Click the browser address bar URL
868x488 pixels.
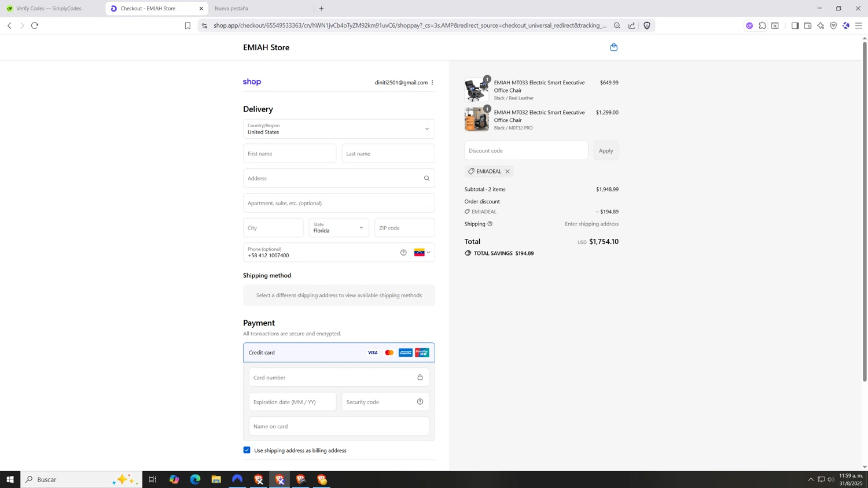410,25
